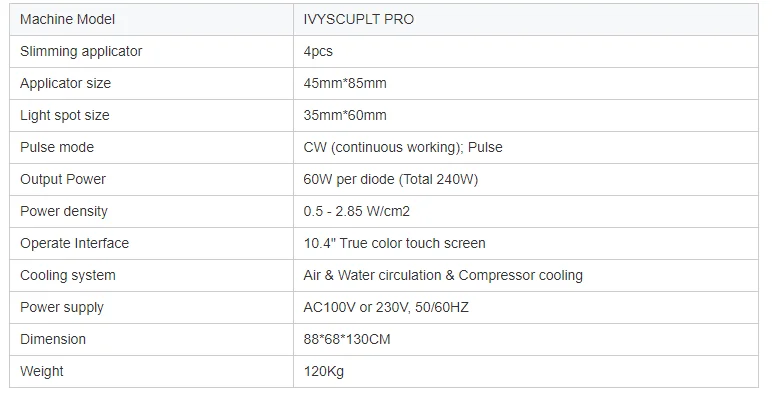The width and height of the screenshot is (772, 407).
Task: Click the 0.5 - 2.85 W/cm2 value
Action: tap(356, 211)
